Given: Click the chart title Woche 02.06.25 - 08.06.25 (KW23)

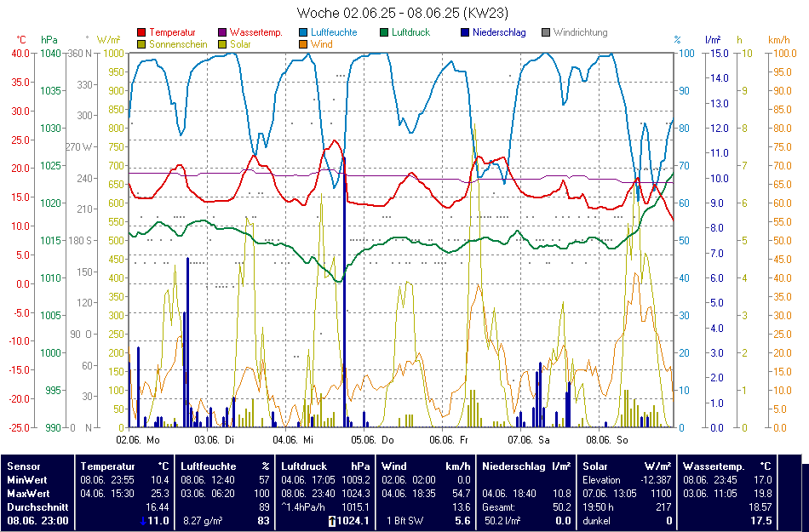Looking at the screenshot, I should tap(403, 13).
